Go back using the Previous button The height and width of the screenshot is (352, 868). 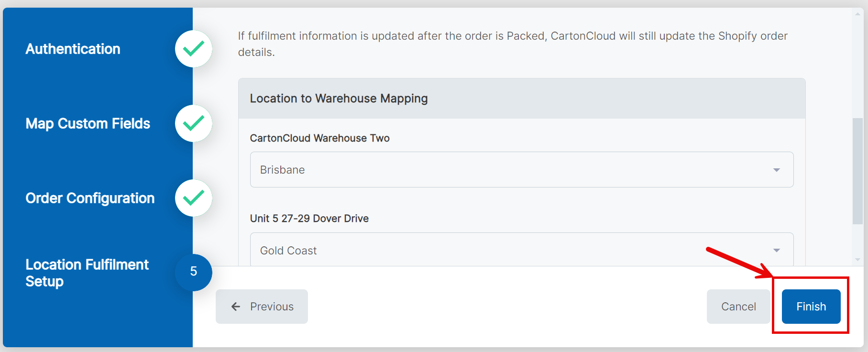pyautogui.click(x=262, y=307)
